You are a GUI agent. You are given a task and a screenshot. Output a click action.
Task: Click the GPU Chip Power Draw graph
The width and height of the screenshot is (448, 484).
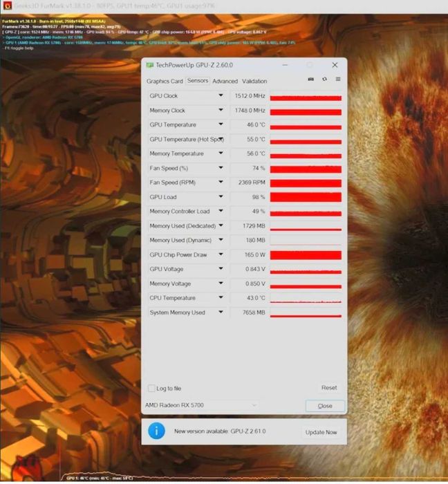tap(306, 254)
